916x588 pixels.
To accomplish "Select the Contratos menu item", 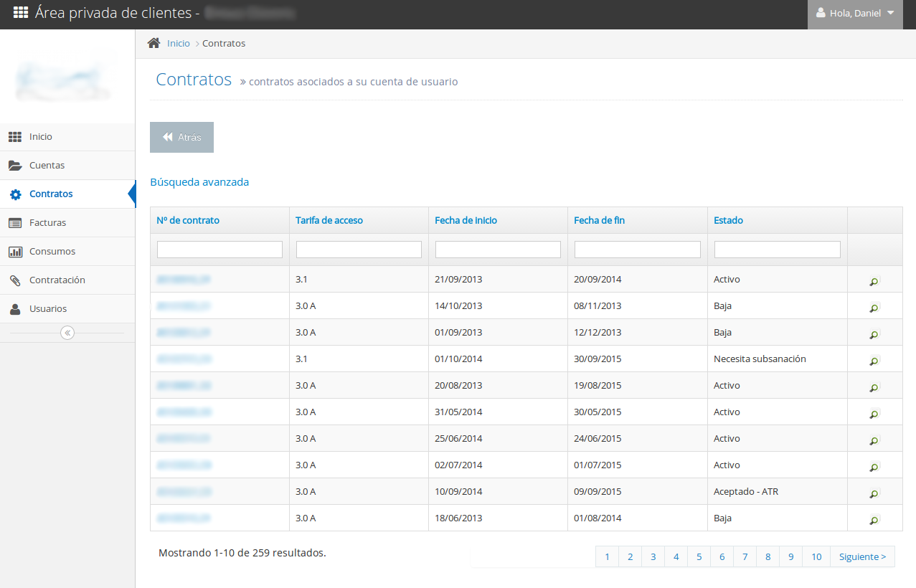I will coord(50,194).
